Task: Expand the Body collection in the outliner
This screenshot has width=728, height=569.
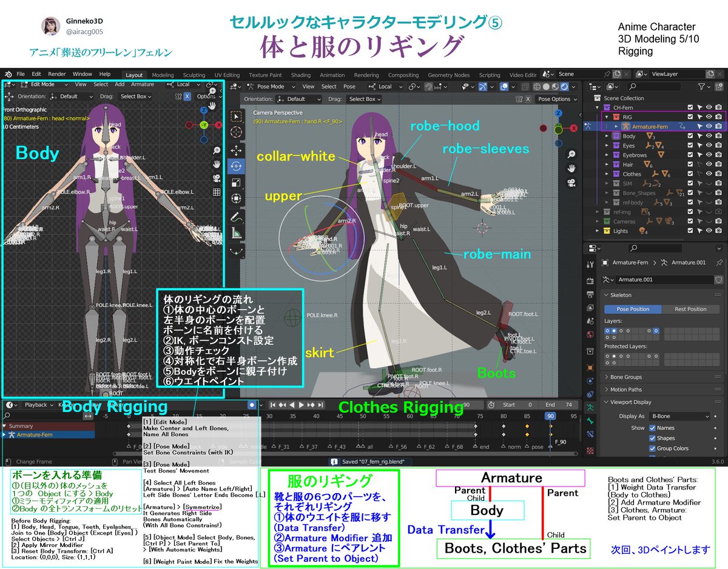Action: [x=608, y=136]
